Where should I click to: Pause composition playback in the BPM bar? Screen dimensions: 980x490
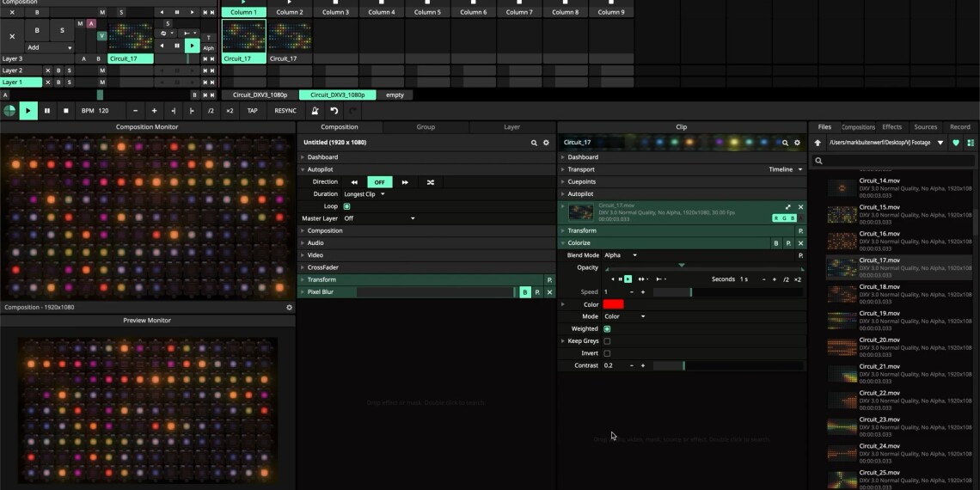(x=46, y=111)
